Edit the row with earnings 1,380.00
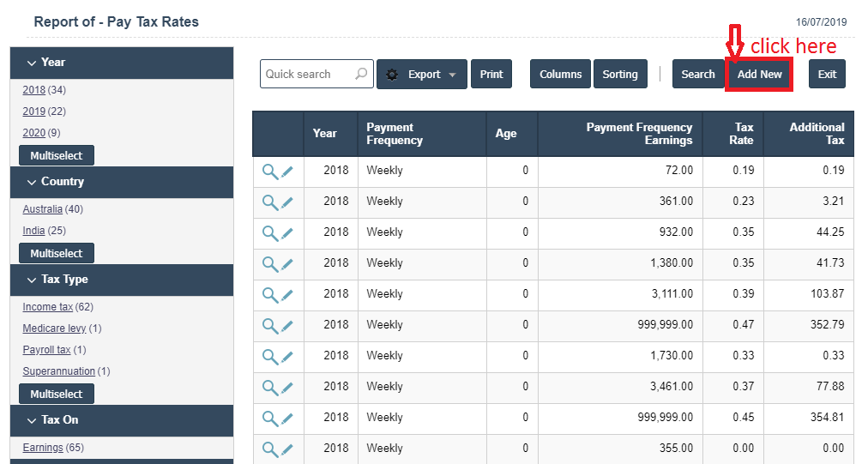This screenshot has width=868, height=464. coord(287,264)
